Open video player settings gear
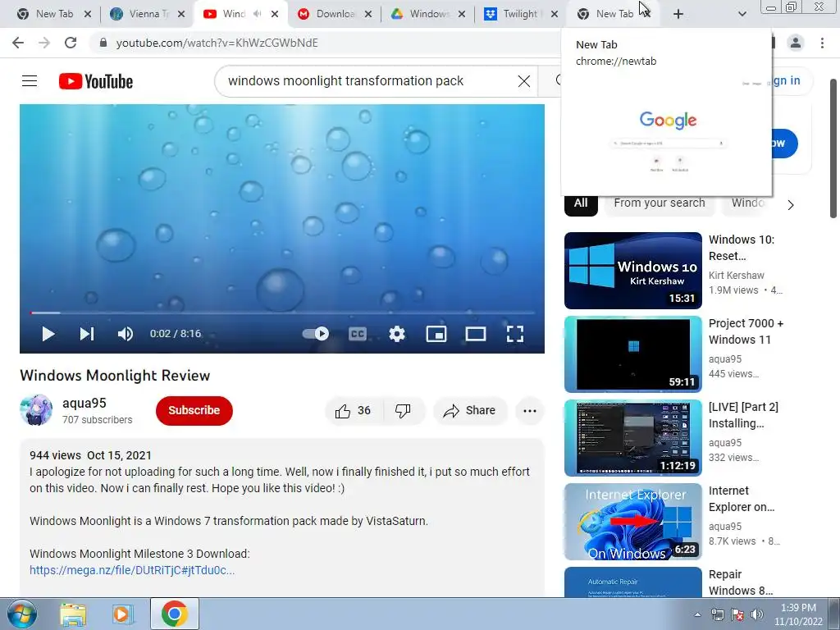 pyautogui.click(x=397, y=334)
